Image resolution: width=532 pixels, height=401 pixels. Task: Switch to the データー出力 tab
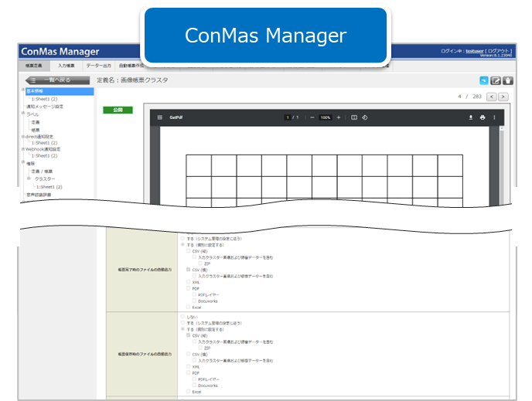pos(98,66)
